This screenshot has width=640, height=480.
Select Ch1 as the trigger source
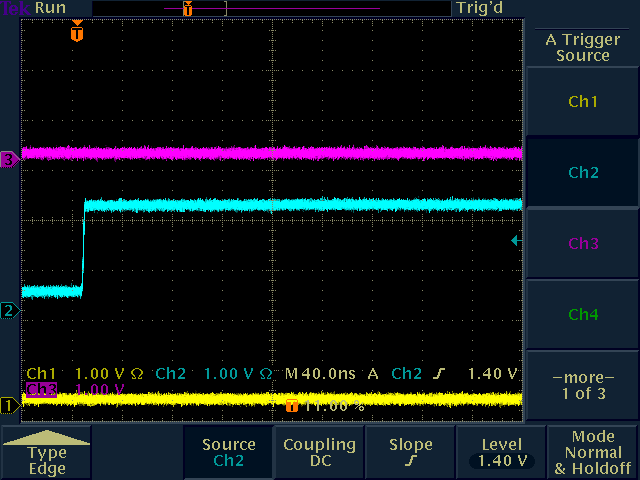click(x=583, y=102)
